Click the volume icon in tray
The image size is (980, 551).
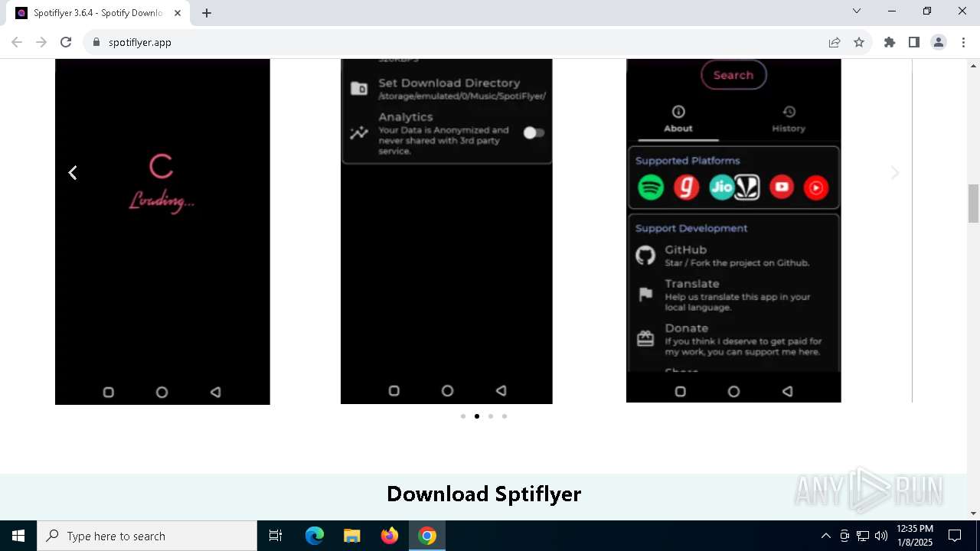click(x=880, y=536)
